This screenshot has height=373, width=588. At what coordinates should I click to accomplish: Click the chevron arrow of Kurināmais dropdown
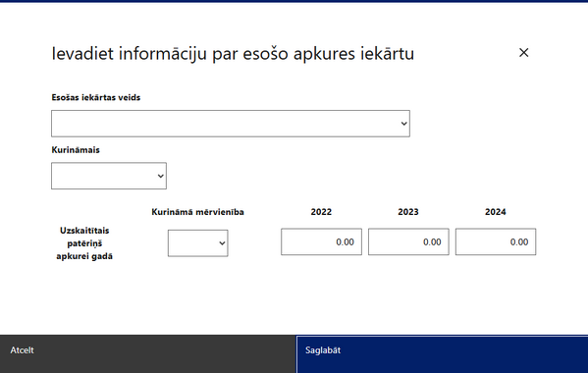pyautogui.click(x=161, y=176)
